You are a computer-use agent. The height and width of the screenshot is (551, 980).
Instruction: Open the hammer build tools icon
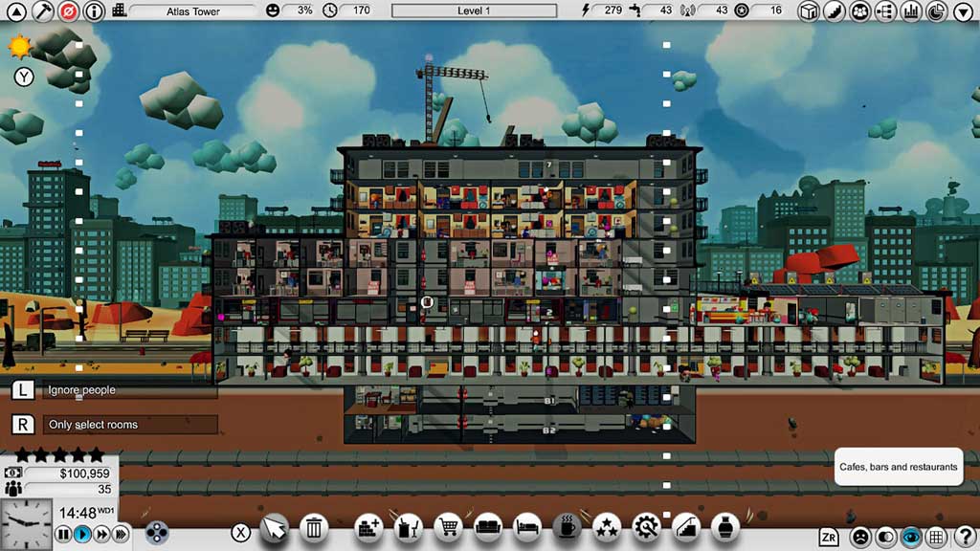42,11
